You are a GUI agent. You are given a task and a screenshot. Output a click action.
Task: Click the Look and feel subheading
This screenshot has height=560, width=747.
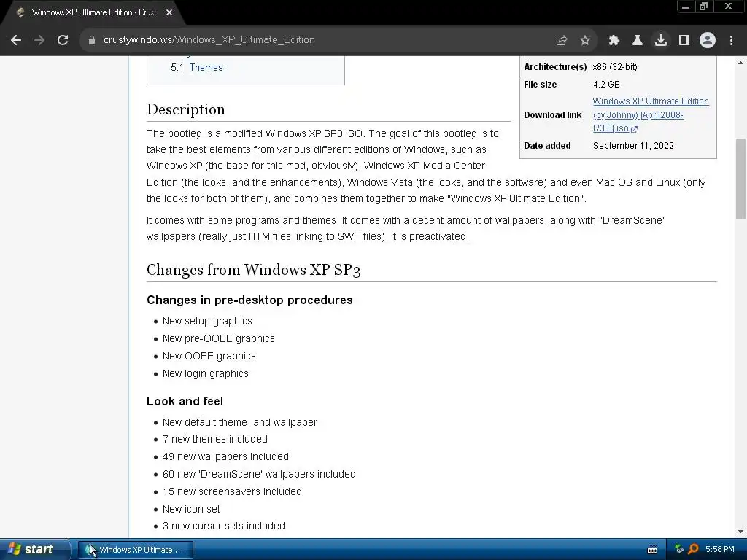pos(185,402)
